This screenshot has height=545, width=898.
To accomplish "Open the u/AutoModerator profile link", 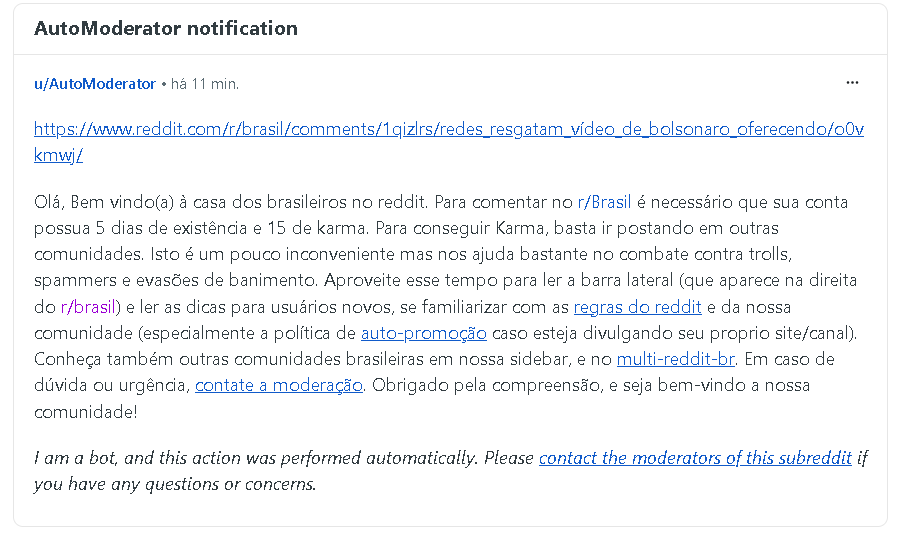I will click(95, 84).
